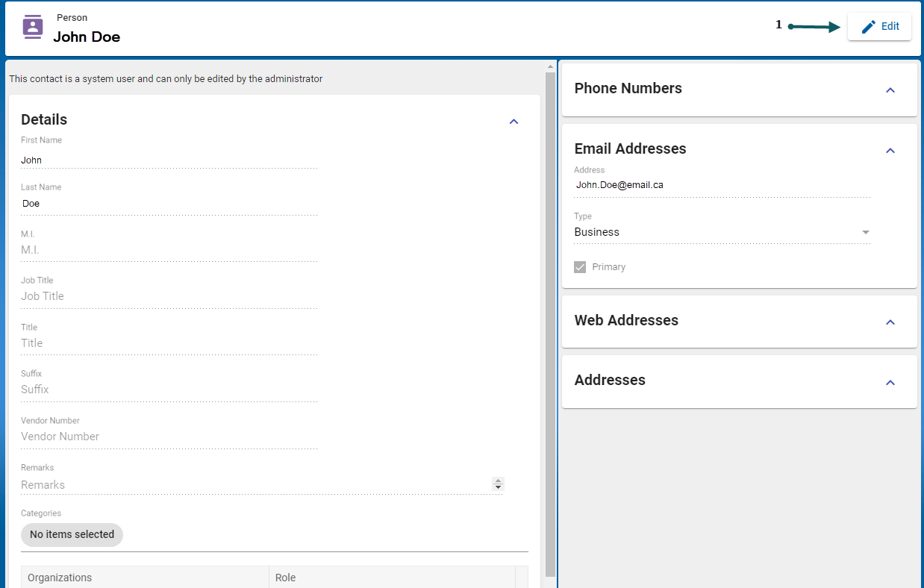Image resolution: width=924 pixels, height=588 pixels.
Task: Select the M.I. input field
Action: coord(169,250)
